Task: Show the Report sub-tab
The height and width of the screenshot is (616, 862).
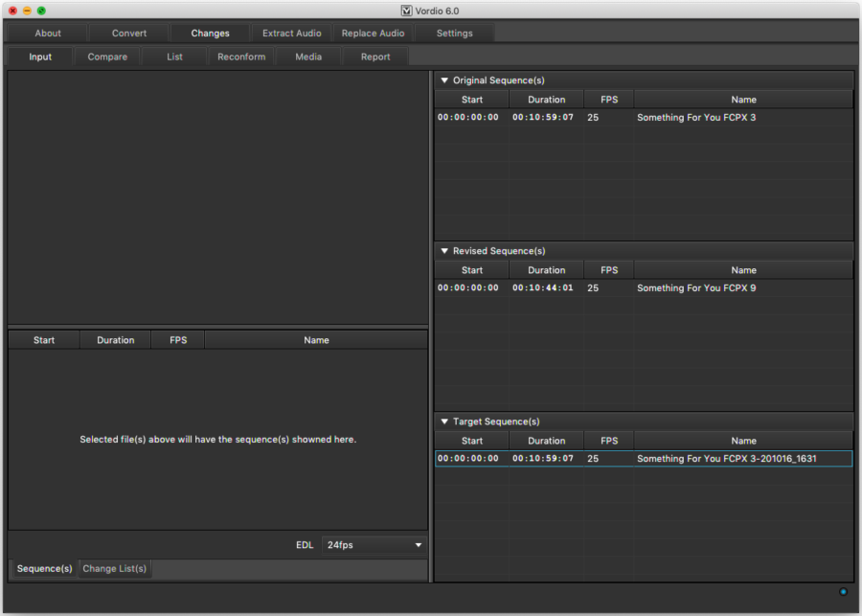Action: point(375,57)
